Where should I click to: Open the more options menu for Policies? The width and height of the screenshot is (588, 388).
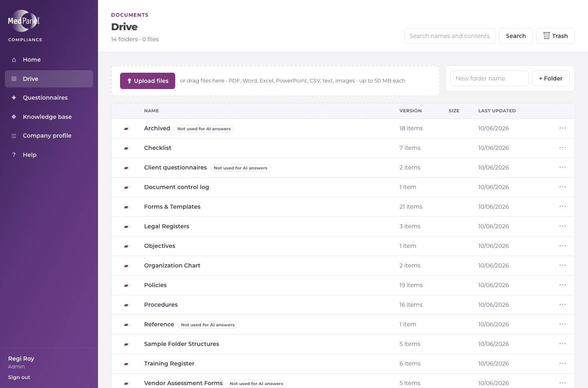[563, 285]
